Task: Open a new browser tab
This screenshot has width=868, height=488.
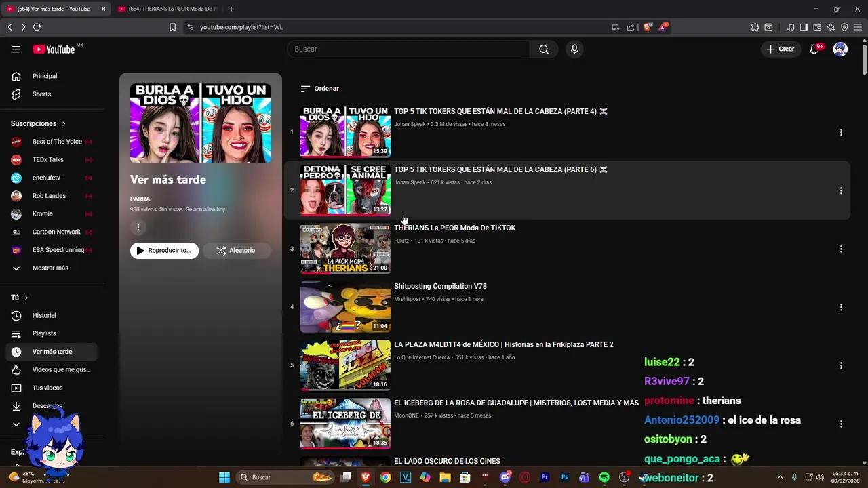Action: click(231, 9)
